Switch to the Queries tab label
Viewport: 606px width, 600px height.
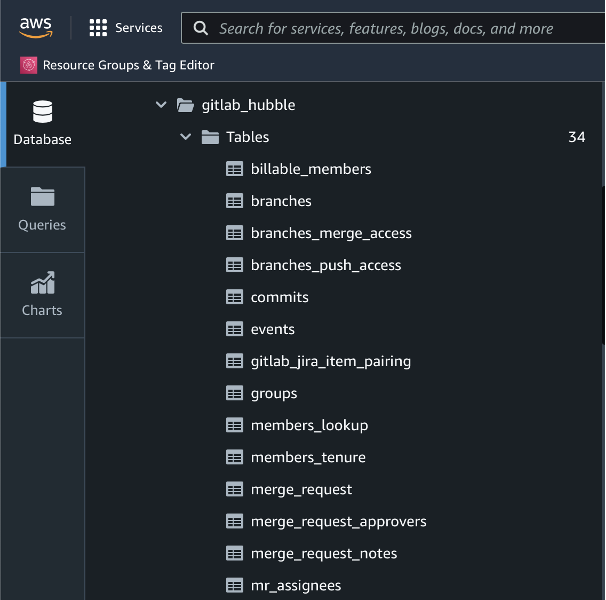coord(42,225)
